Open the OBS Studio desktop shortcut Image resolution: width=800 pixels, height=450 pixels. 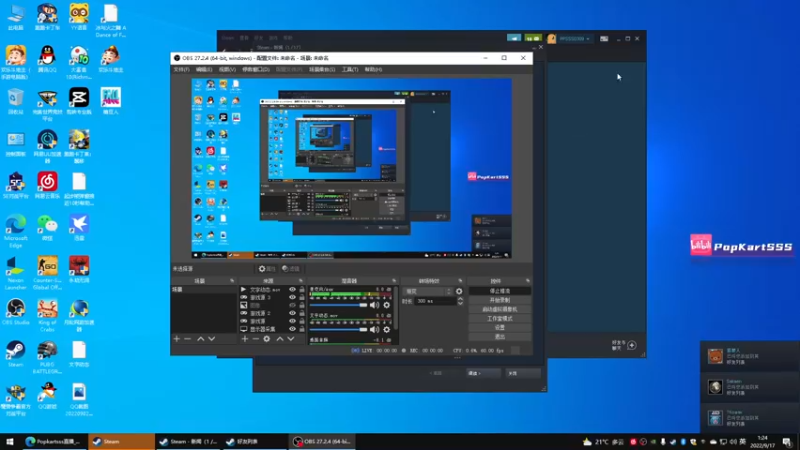tap(15, 312)
